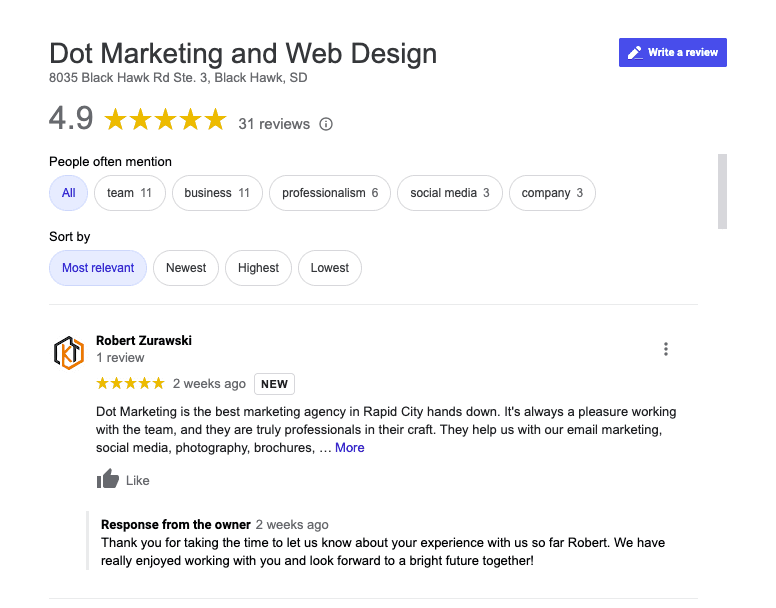776x608 pixels.
Task: Expand review text with More link
Action: [349, 448]
